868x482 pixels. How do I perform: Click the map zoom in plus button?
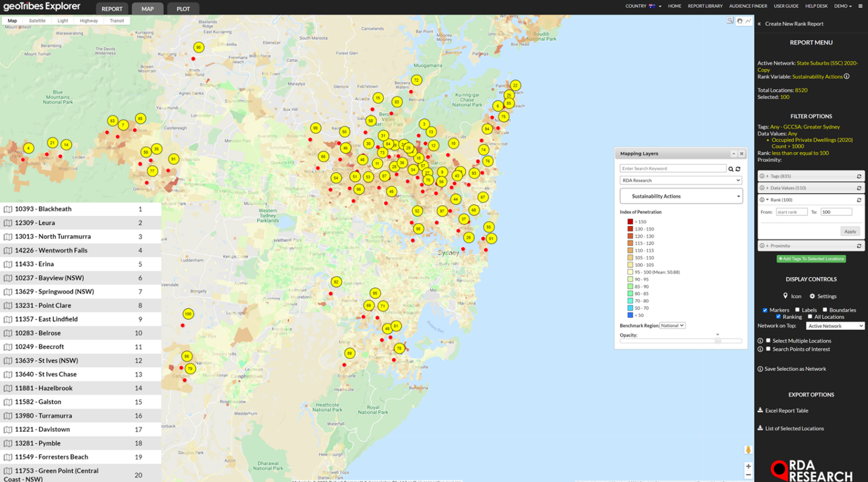(748, 466)
